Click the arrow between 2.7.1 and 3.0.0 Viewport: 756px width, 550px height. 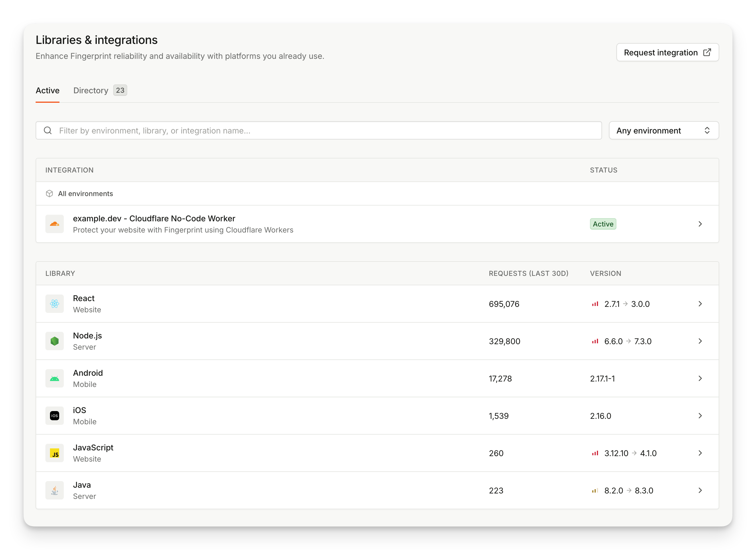[625, 304]
